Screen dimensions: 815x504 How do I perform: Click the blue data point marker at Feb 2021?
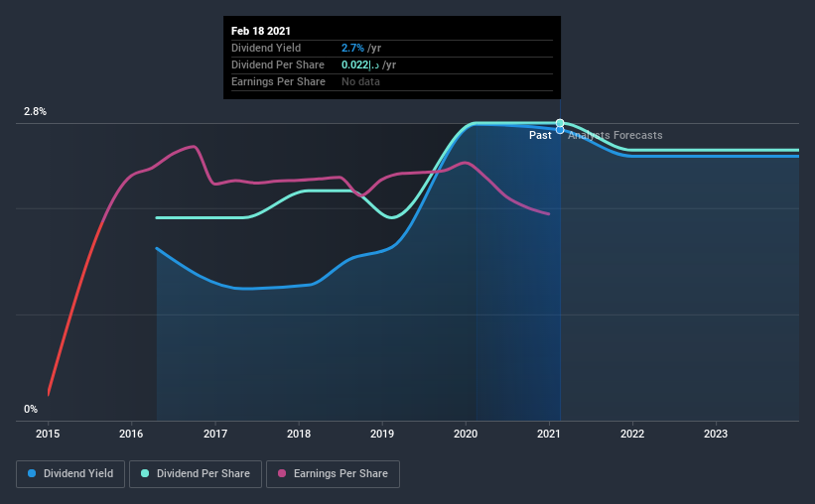point(560,130)
